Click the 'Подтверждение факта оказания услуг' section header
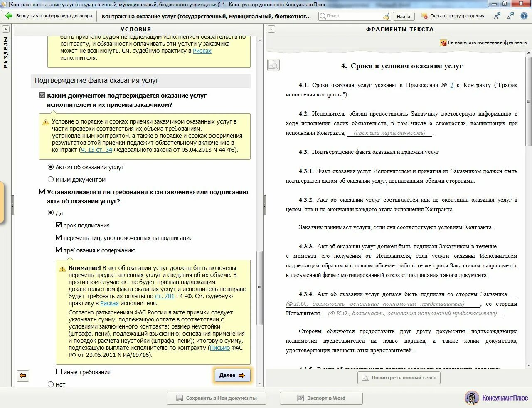This screenshot has width=532, height=408. pyautogui.click(x=141, y=81)
